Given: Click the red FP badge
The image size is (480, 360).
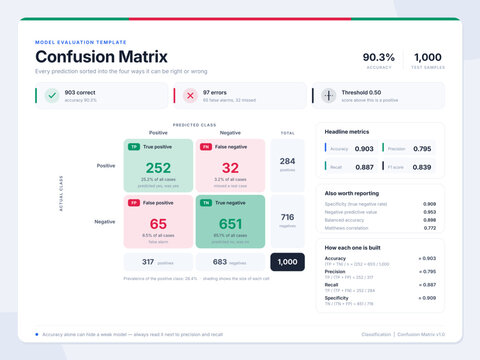Looking at the screenshot, I should pyautogui.click(x=134, y=203).
